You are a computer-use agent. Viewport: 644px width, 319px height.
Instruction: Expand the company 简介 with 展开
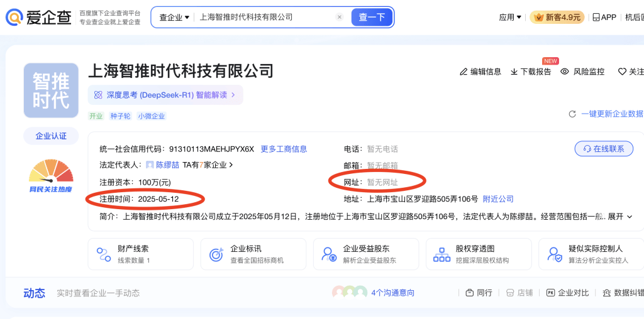(619, 217)
